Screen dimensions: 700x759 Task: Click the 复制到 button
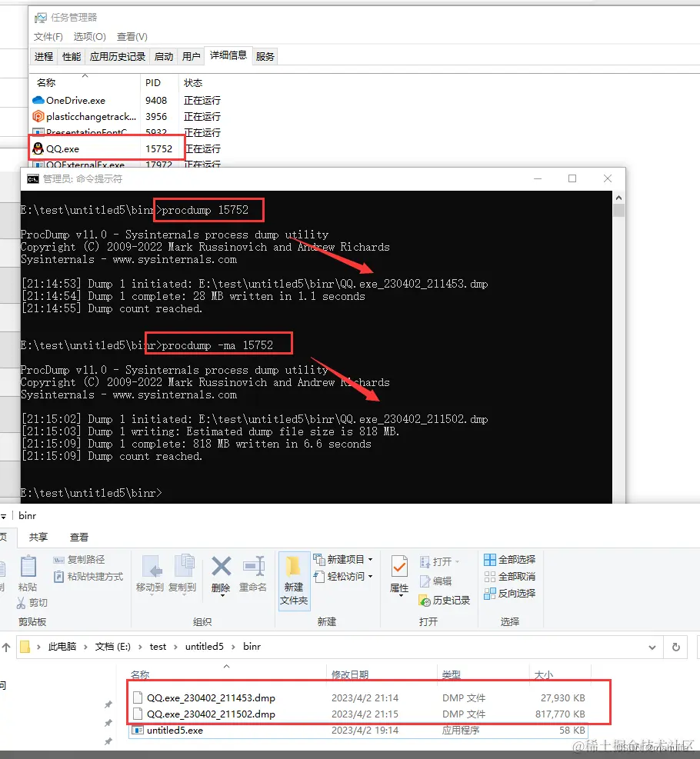point(182,574)
